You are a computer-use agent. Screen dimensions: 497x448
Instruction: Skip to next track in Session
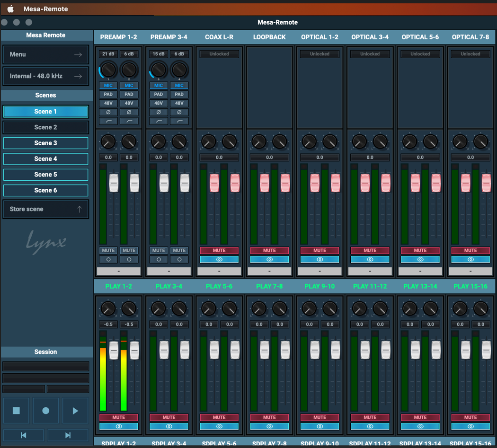[68, 435]
